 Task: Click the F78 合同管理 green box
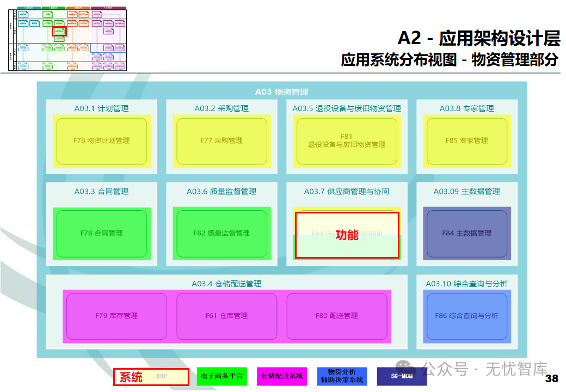(x=102, y=234)
